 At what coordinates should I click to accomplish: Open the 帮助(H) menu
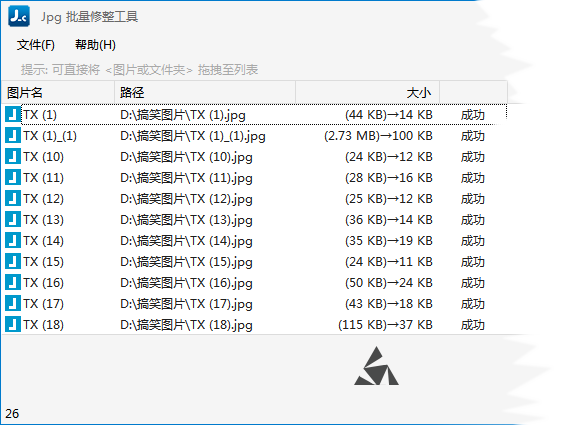(x=95, y=45)
